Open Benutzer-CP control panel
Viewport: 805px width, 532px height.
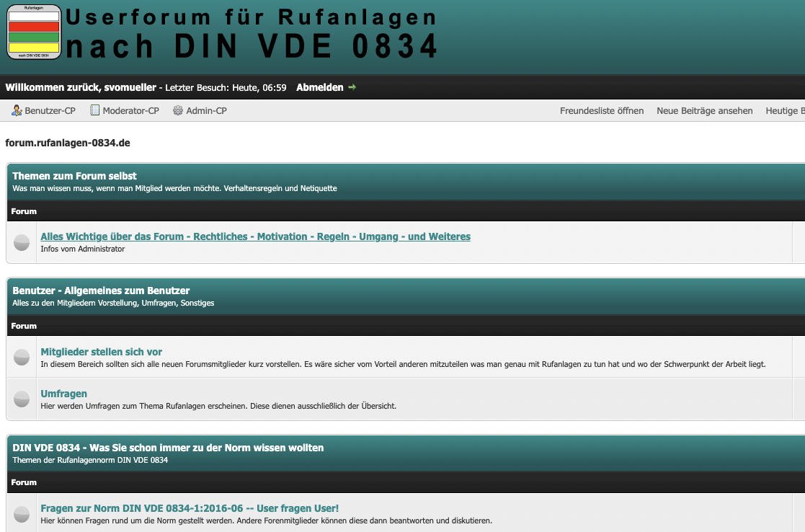pyautogui.click(x=50, y=110)
